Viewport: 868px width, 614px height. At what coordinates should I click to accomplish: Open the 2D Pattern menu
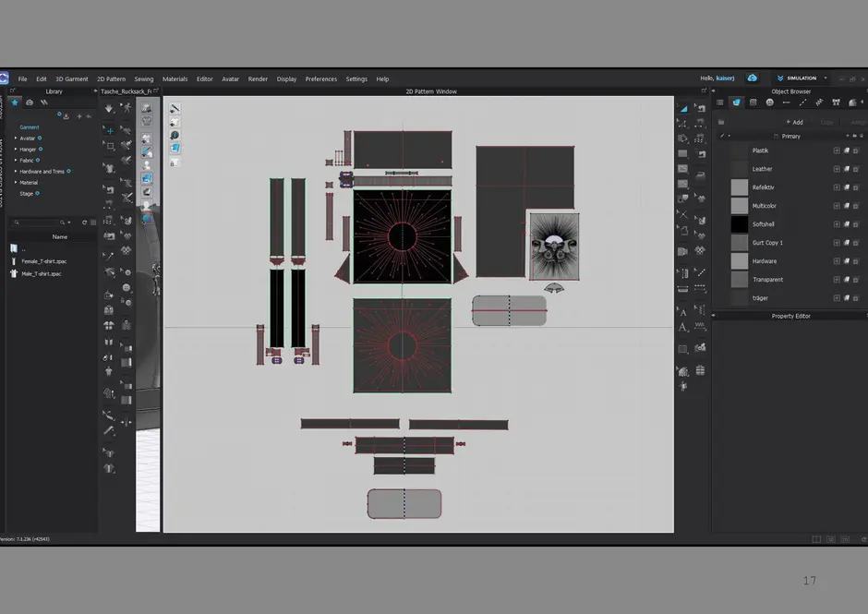click(111, 79)
